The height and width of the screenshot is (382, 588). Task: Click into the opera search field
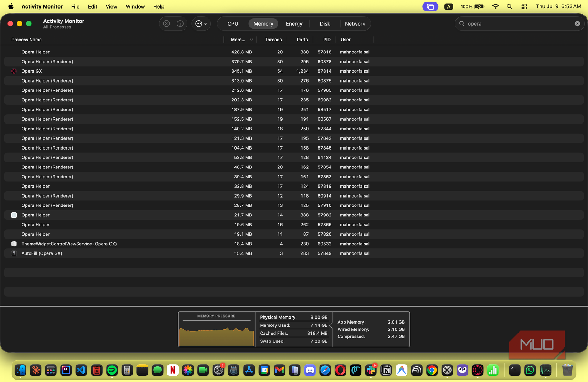519,23
